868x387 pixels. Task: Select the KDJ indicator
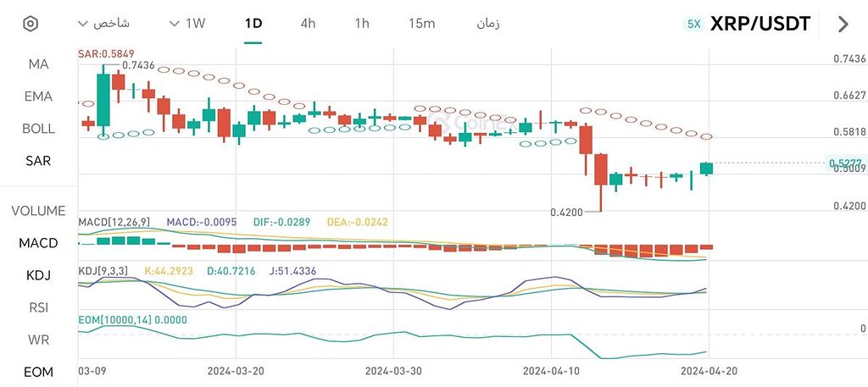click(38, 275)
